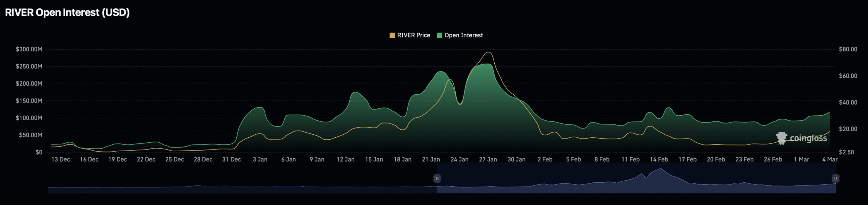868x205 pixels.
Task: Select the 13 Dec date on the axis
Action: coord(61,159)
